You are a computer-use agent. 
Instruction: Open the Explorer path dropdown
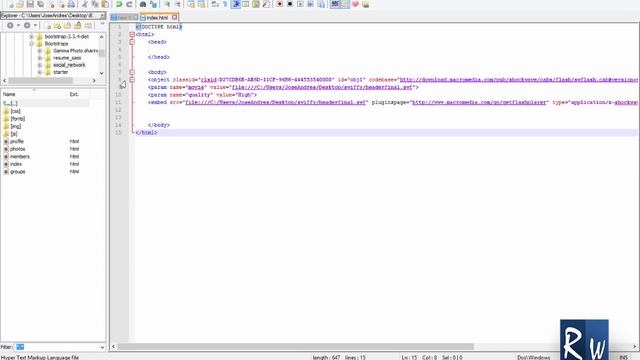[102, 16]
